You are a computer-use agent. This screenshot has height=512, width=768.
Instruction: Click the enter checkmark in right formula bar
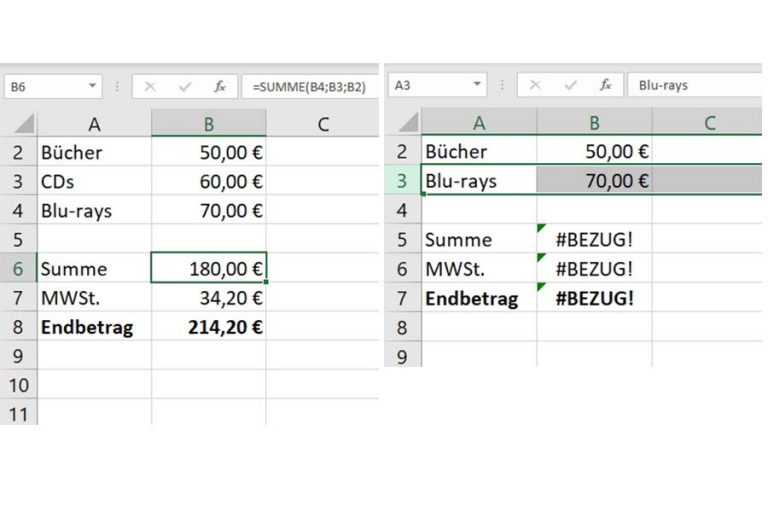pos(569,85)
